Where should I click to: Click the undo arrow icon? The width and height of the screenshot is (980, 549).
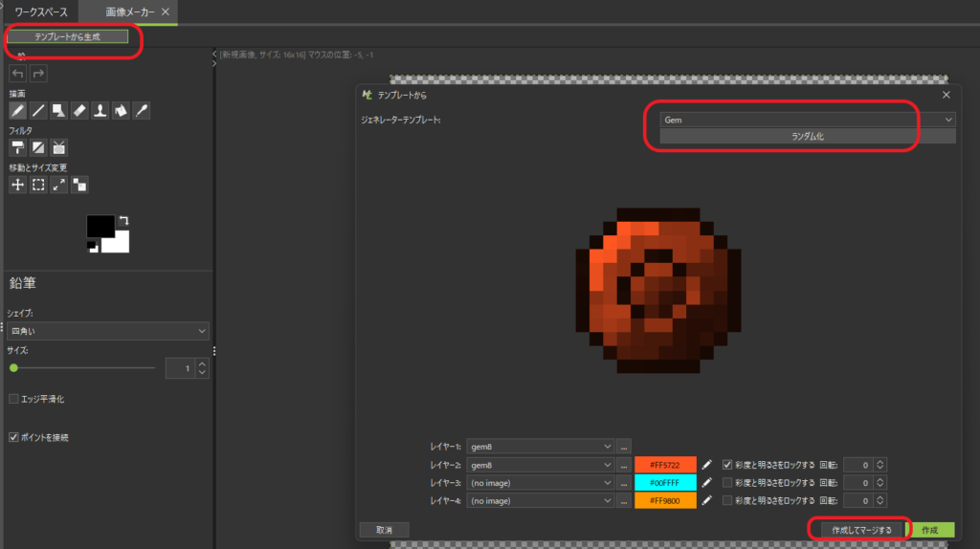point(18,74)
